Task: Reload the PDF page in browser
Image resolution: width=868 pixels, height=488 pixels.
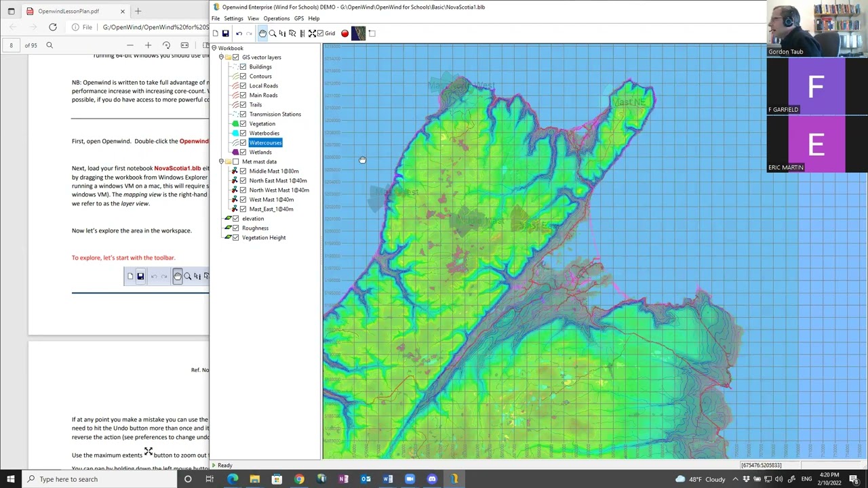Action: point(53,27)
